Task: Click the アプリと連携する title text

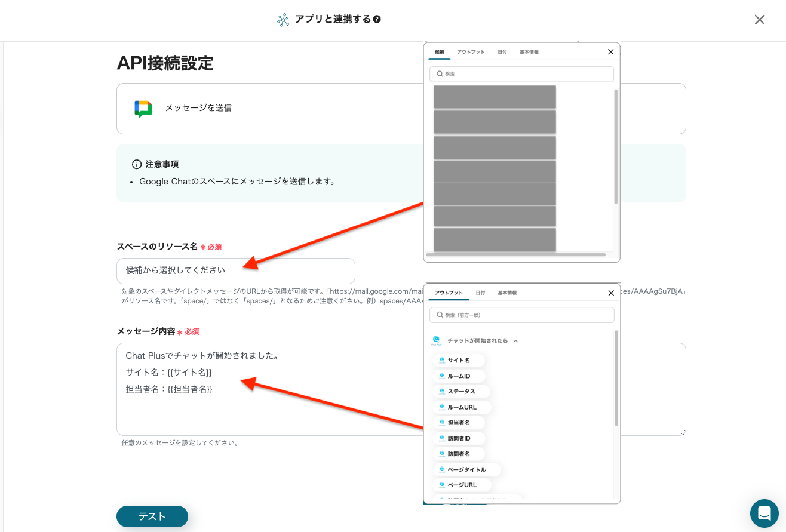Action: click(x=333, y=20)
